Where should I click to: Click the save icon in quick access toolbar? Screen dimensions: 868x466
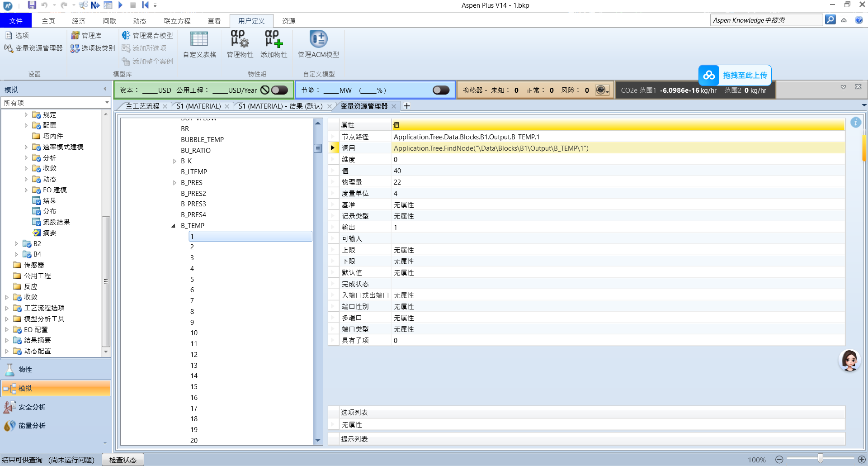pos(32,5)
